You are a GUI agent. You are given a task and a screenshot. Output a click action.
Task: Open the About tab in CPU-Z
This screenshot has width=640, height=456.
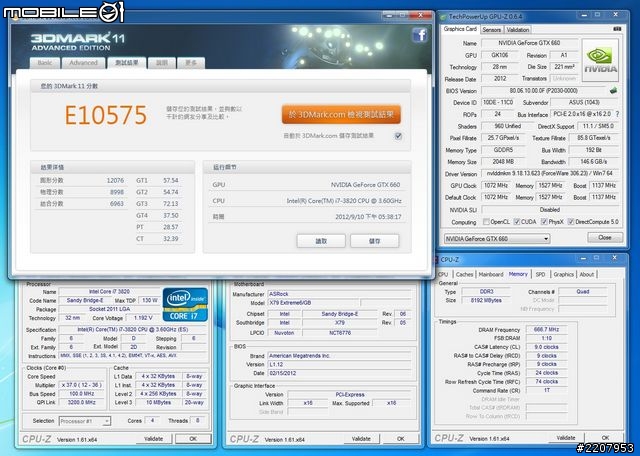(x=587, y=274)
